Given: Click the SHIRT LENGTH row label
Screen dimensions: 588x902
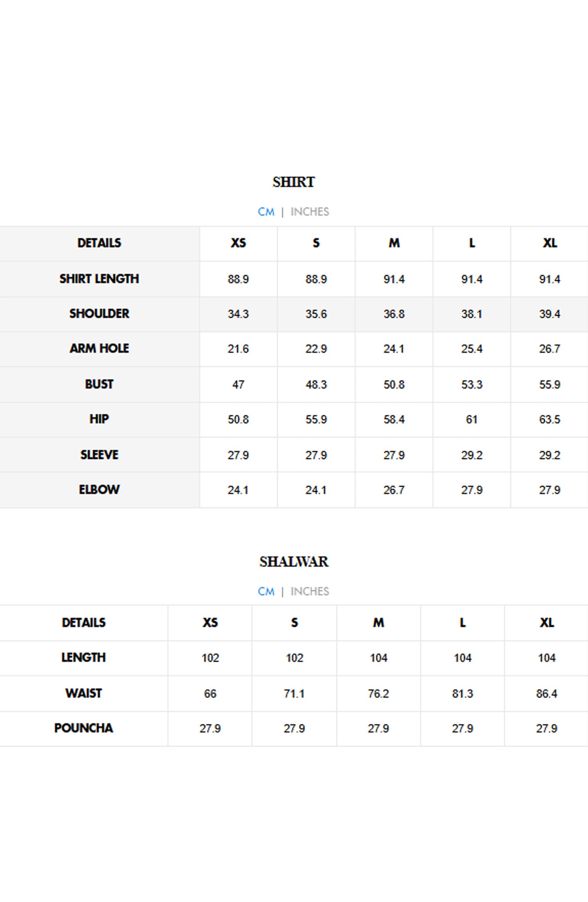Looking at the screenshot, I should [x=99, y=279].
